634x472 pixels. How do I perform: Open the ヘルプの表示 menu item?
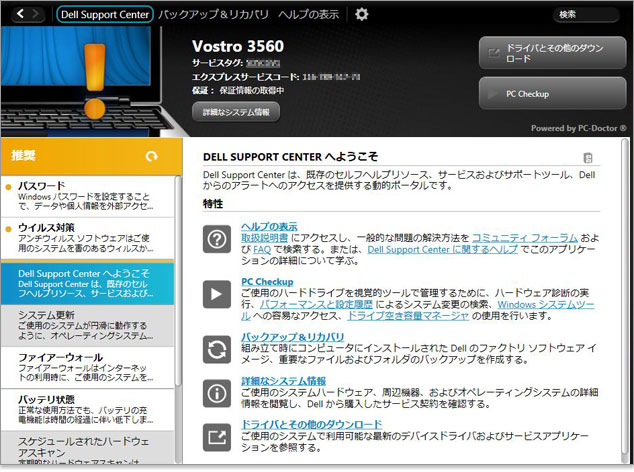(308, 15)
